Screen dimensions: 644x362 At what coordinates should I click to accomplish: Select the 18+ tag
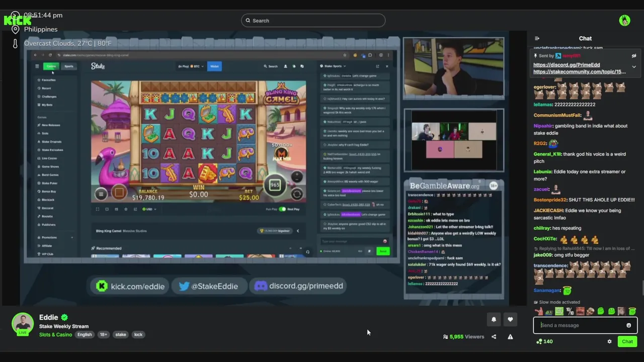tap(103, 334)
